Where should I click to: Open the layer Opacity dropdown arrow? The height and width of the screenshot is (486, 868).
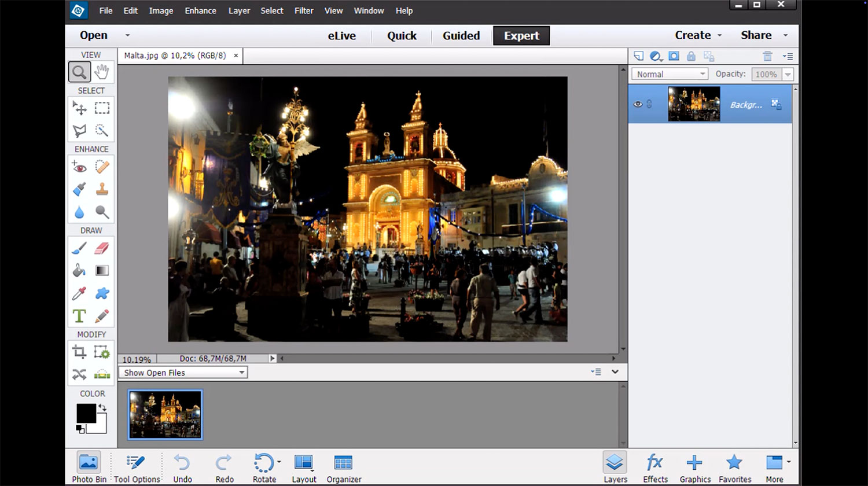click(x=788, y=74)
